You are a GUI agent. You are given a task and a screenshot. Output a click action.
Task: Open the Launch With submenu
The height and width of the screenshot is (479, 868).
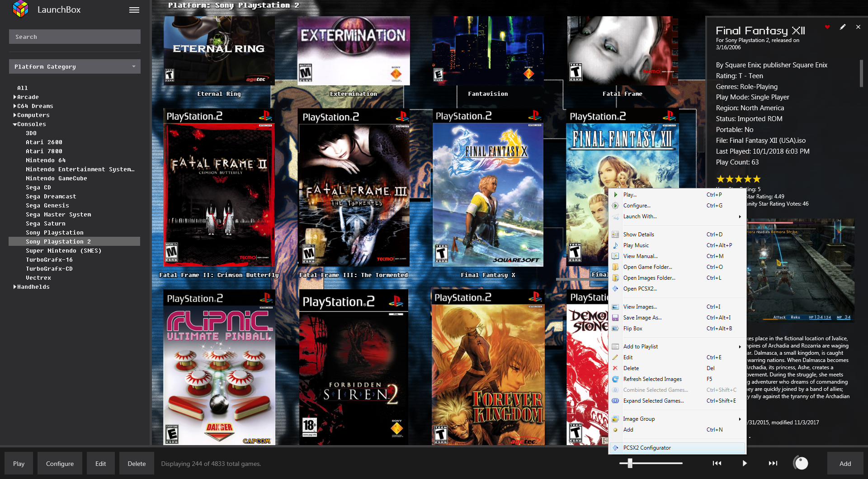(x=677, y=216)
